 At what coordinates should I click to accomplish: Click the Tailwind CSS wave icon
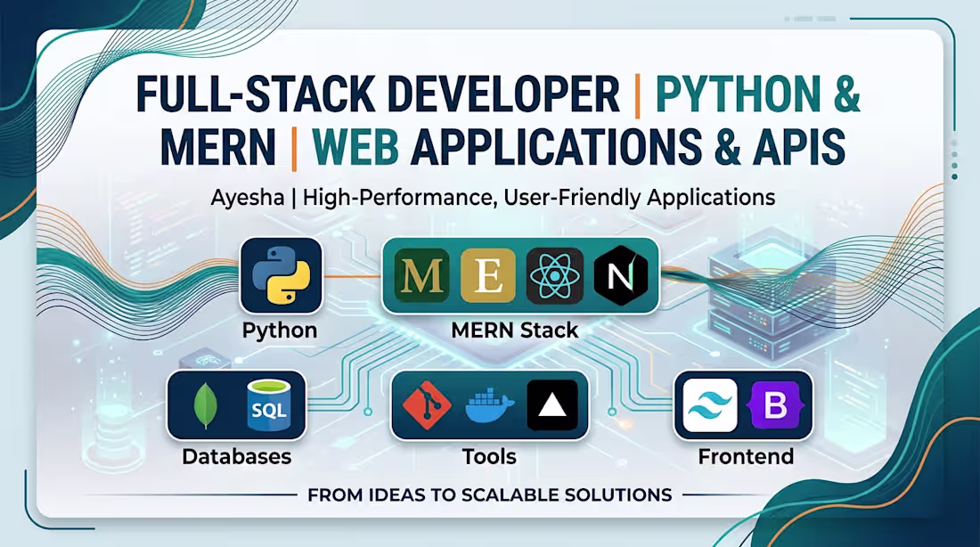(x=710, y=405)
